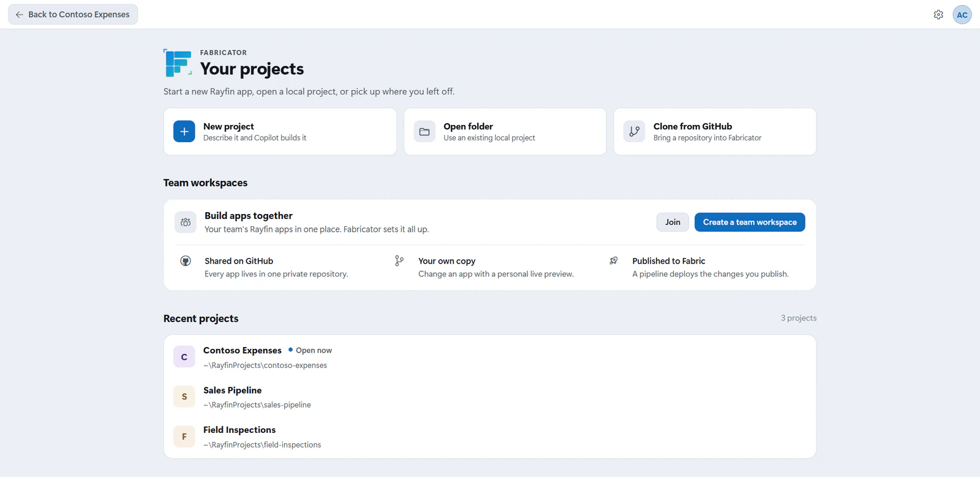This screenshot has width=980, height=477.
Task: Click "A pipeline deploys the changes you publish" text
Action: (710, 274)
